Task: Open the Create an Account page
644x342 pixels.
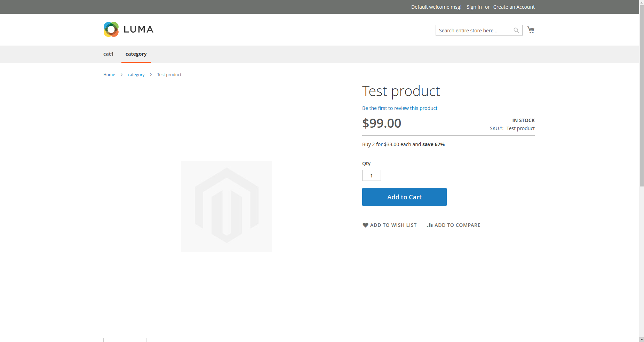Action: (x=514, y=7)
